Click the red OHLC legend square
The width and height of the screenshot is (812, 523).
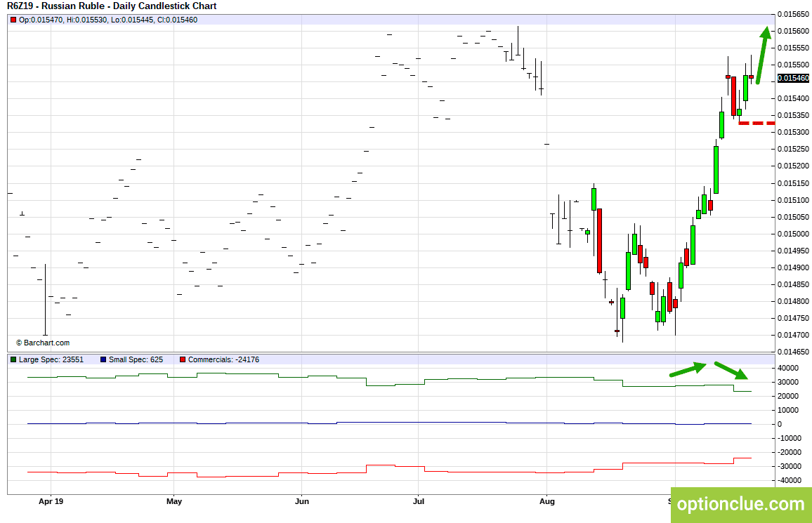[x=13, y=20]
